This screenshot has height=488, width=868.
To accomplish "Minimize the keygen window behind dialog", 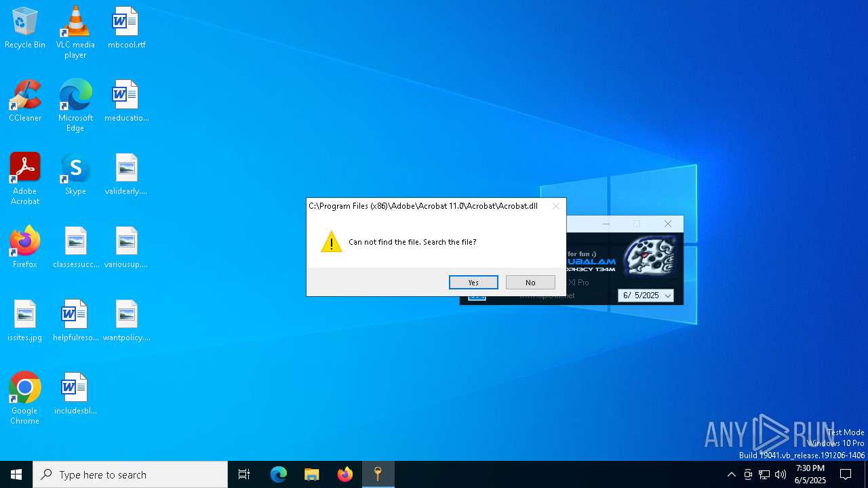I will click(x=606, y=224).
